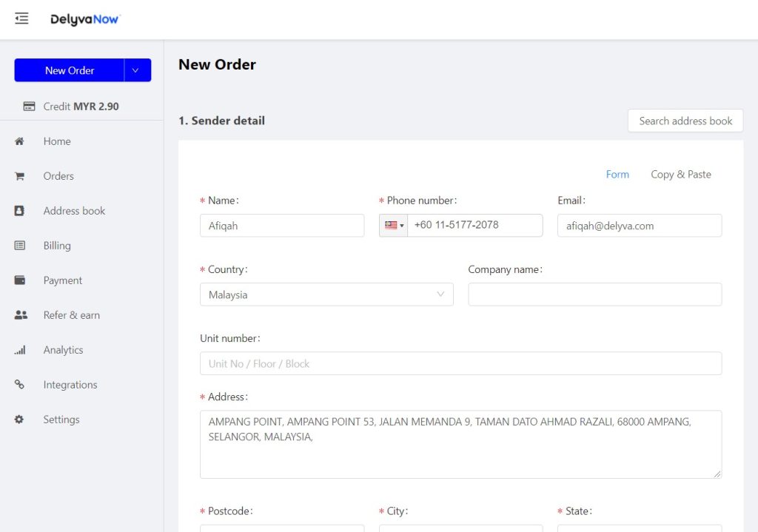Image resolution: width=758 pixels, height=532 pixels.
Task: Click the Billing list icon
Action: point(20,246)
